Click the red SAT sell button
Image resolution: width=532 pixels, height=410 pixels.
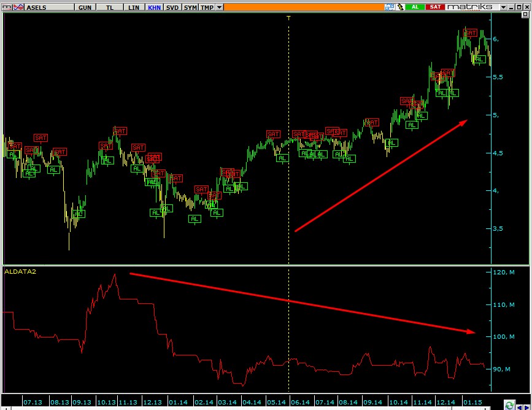[x=435, y=7]
